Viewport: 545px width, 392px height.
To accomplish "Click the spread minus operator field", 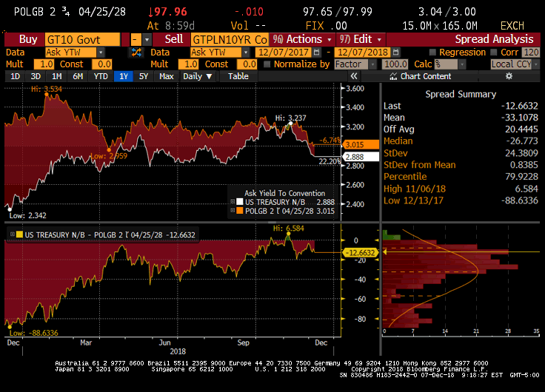I will [x=136, y=40].
